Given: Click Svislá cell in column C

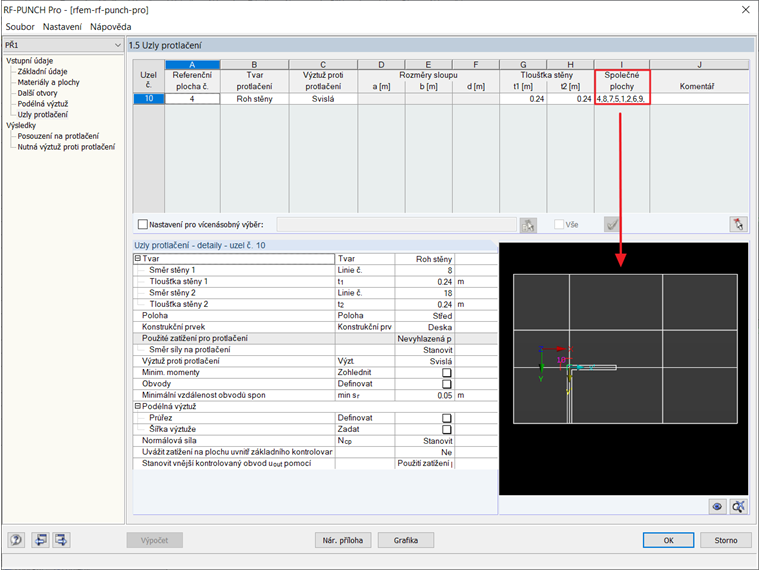Looking at the screenshot, I should (323, 99).
